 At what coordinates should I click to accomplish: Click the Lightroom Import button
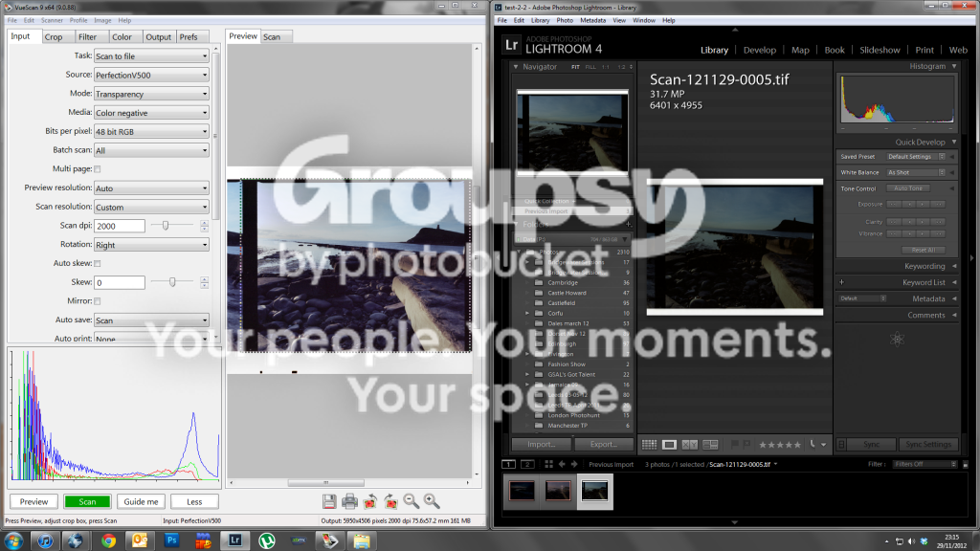(542, 444)
